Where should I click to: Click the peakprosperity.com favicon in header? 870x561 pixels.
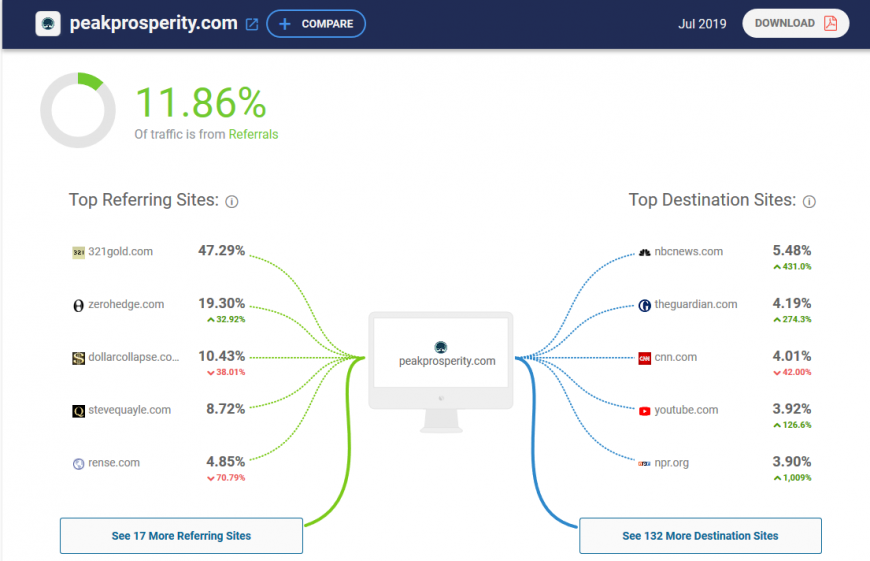point(48,24)
